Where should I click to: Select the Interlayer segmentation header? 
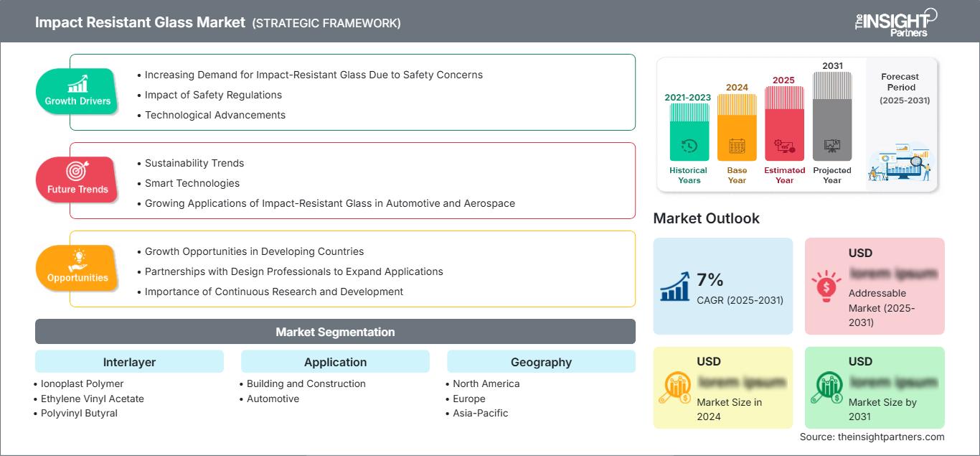tap(129, 362)
